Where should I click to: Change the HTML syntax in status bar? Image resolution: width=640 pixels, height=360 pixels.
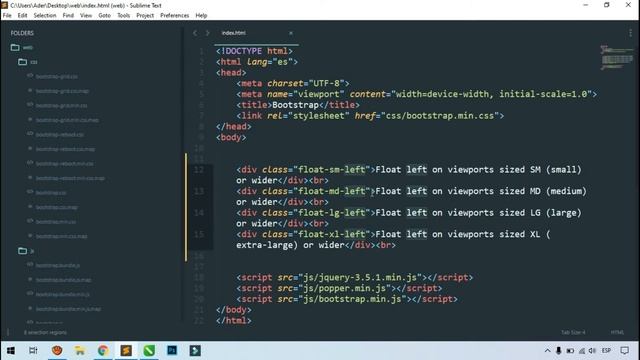tap(617, 332)
